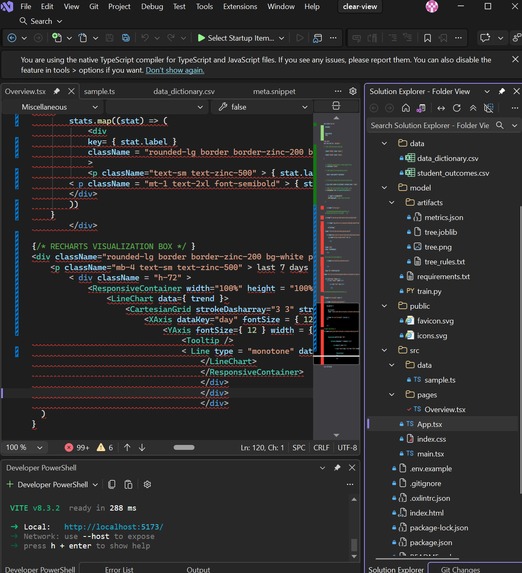Image resolution: width=522 pixels, height=573 pixels.
Task: Collapse the pages folder
Action: pos(392,395)
